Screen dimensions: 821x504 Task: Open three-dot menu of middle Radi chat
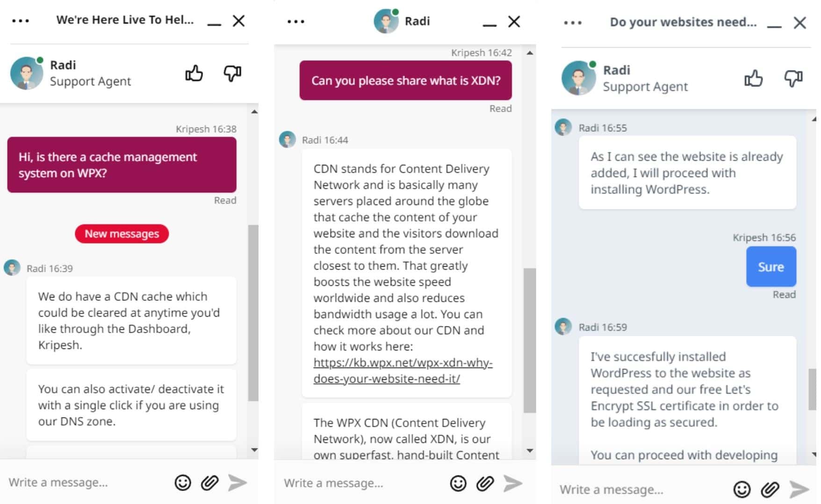pos(295,21)
